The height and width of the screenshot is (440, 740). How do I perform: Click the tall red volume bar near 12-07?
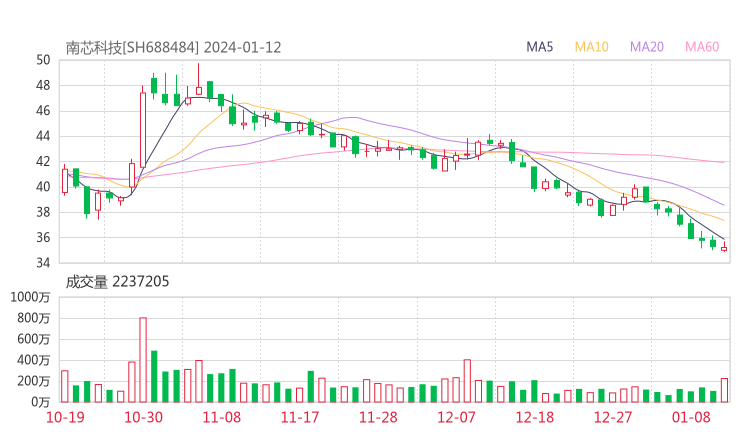(x=467, y=381)
